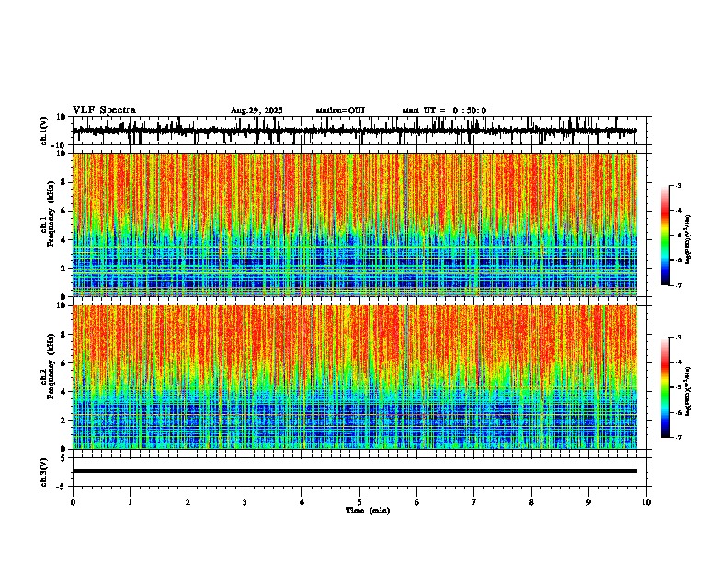Click inside the ch.2 frequency spectrogram
This screenshot has height=563, width=728.
[x=355, y=377]
